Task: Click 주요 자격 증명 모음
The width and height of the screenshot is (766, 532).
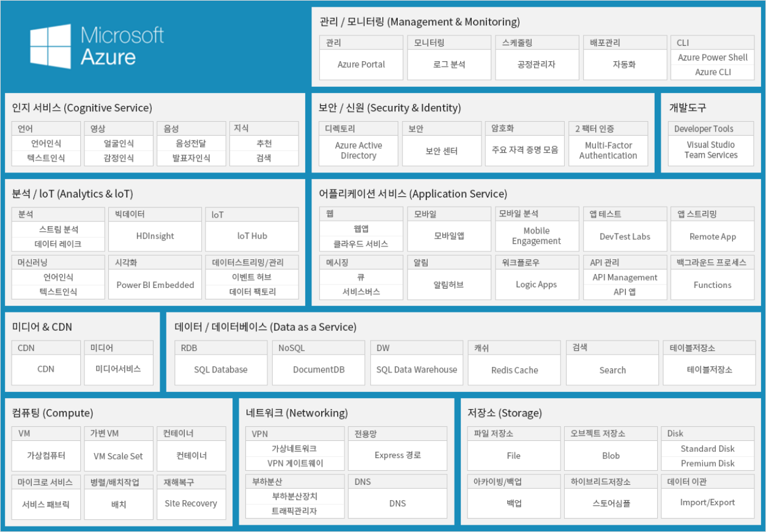Action: click(525, 150)
